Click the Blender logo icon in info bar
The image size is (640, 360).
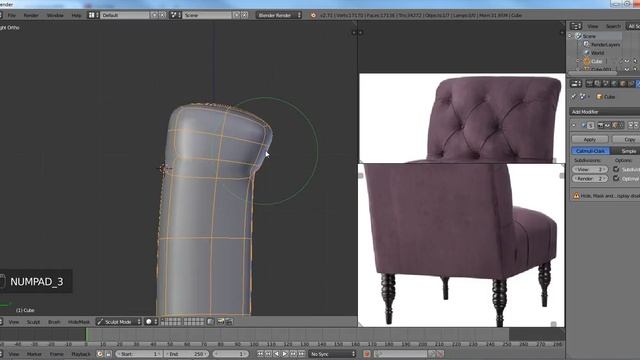click(313, 15)
